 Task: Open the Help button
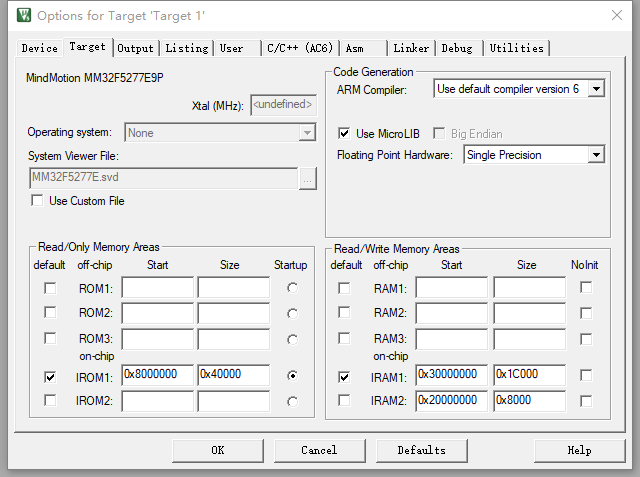coord(580,450)
